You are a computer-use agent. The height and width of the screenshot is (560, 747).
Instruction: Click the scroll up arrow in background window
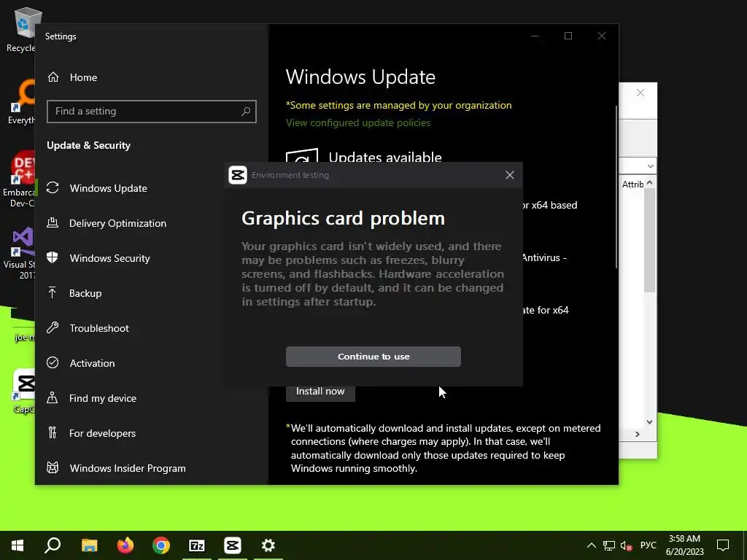tap(649, 183)
